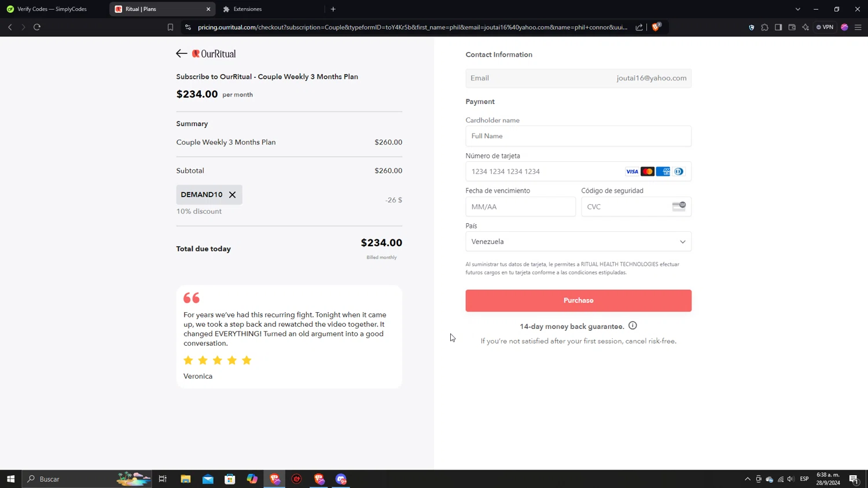
Task: Open the Mail app from taskbar
Action: (208, 479)
